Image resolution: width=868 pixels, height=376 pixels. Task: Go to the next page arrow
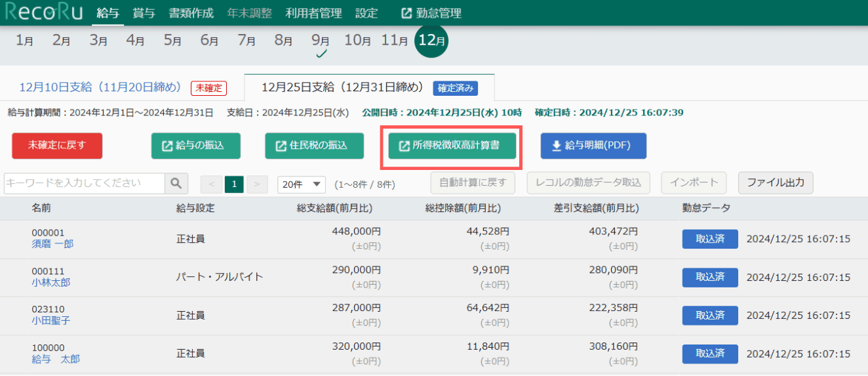tap(256, 184)
